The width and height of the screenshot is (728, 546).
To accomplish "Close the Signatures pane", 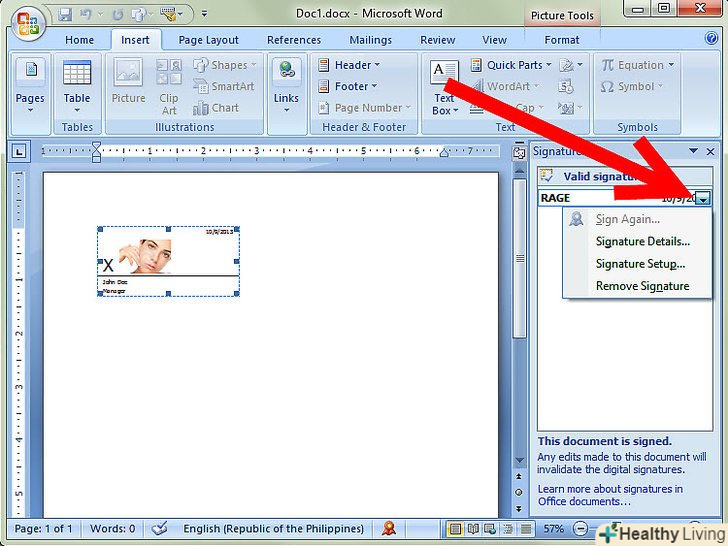I will (710, 151).
